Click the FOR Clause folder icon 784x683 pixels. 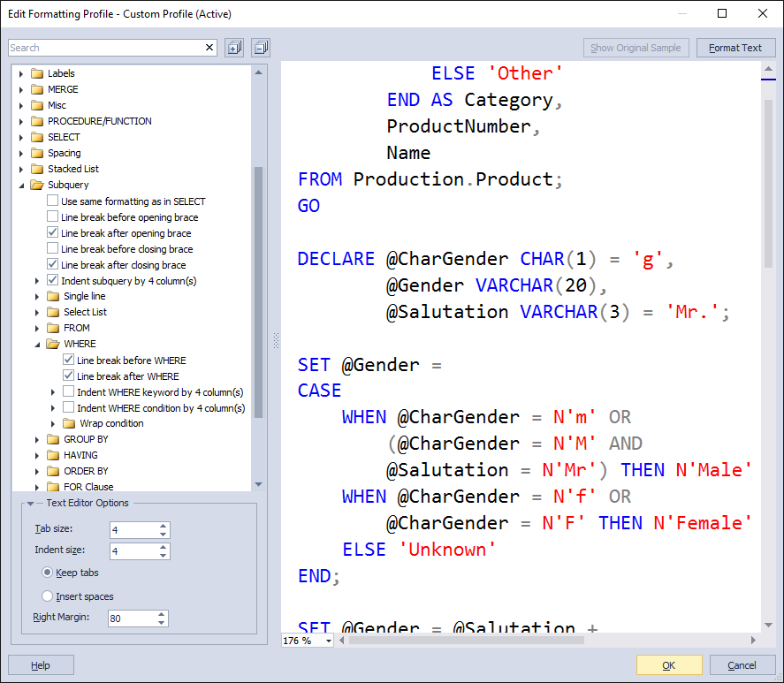(53, 487)
